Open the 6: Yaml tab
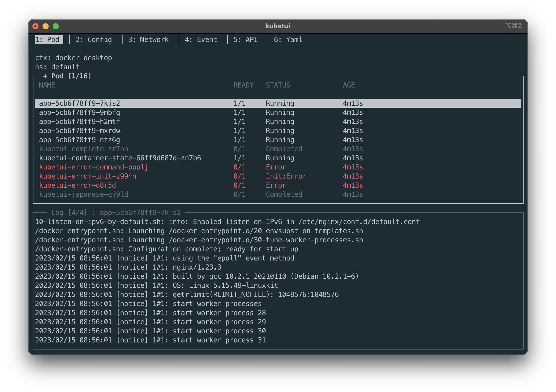 click(x=288, y=40)
